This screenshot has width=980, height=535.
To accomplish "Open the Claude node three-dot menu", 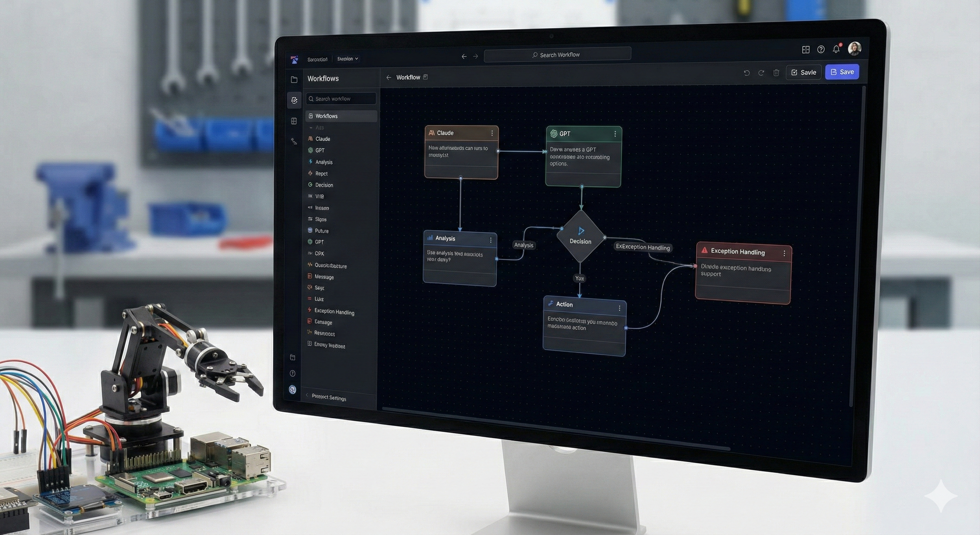I will click(x=492, y=133).
